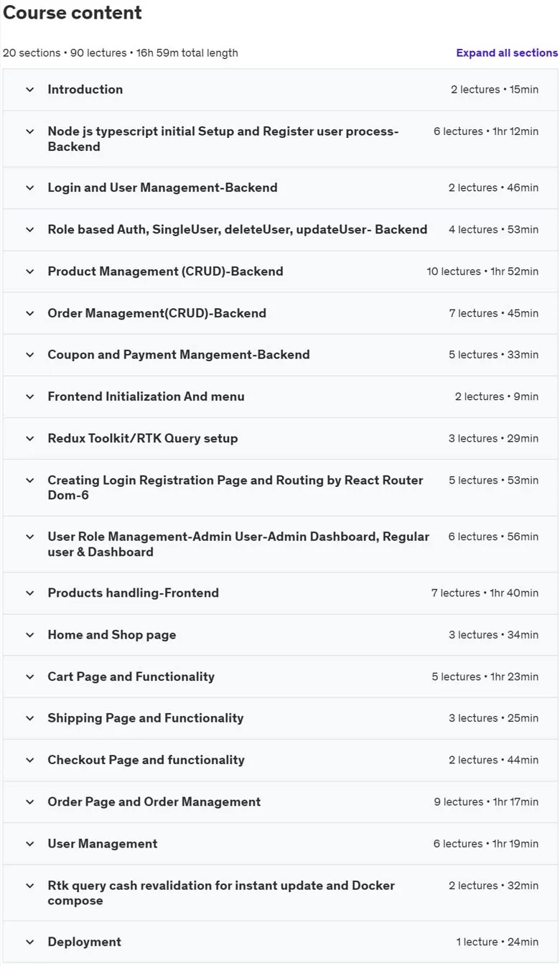This screenshot has width=560, height=966.
Task: Expand Rtk query cash revalidation section
Action: coord(280,893)
